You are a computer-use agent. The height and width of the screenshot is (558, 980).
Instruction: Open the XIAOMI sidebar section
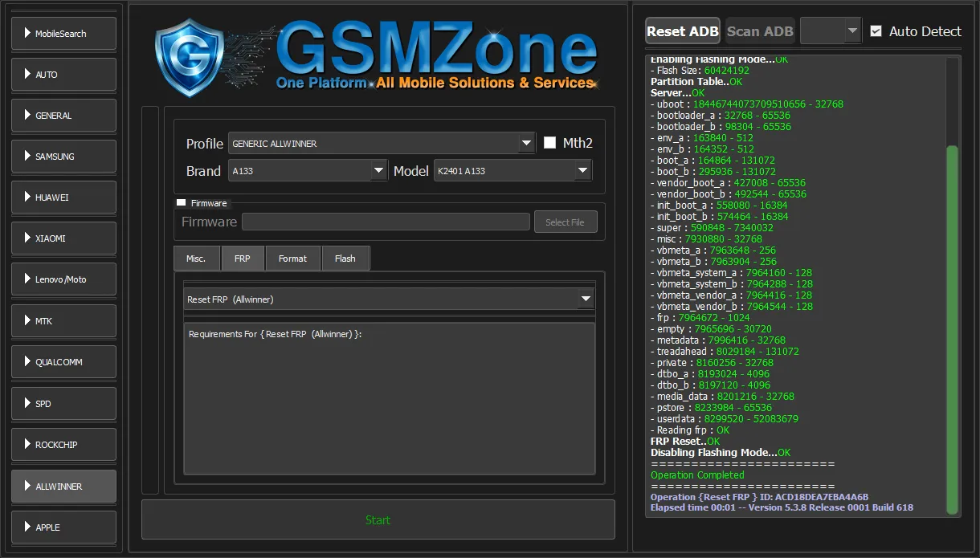63,238
